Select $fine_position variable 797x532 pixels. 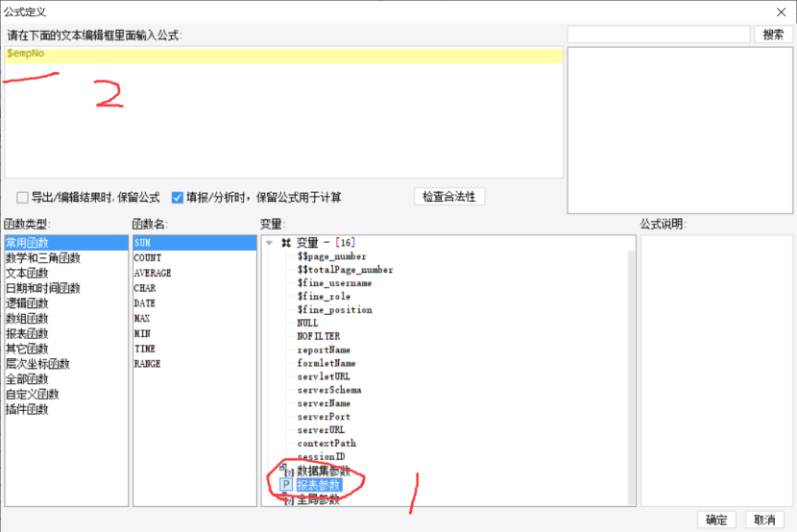(334, 310)
